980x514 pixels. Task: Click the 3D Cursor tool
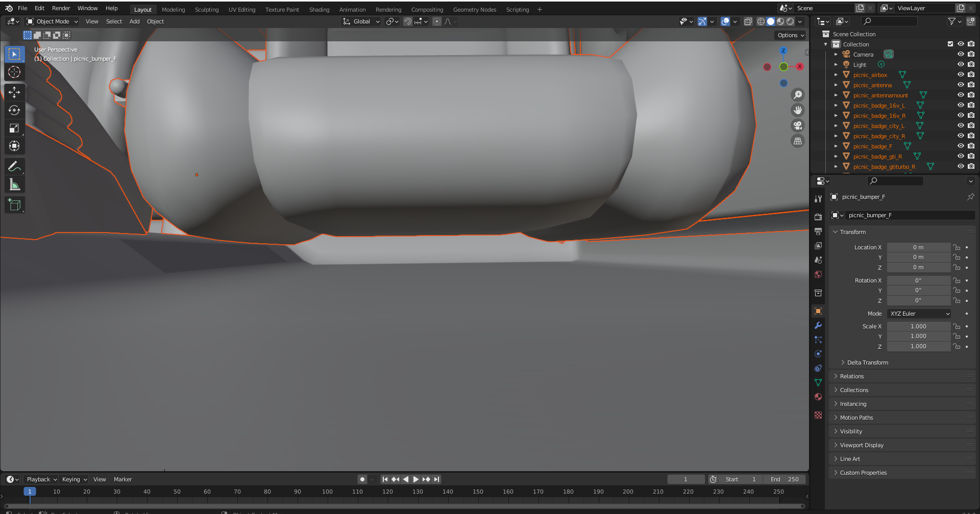click(14, 72)
